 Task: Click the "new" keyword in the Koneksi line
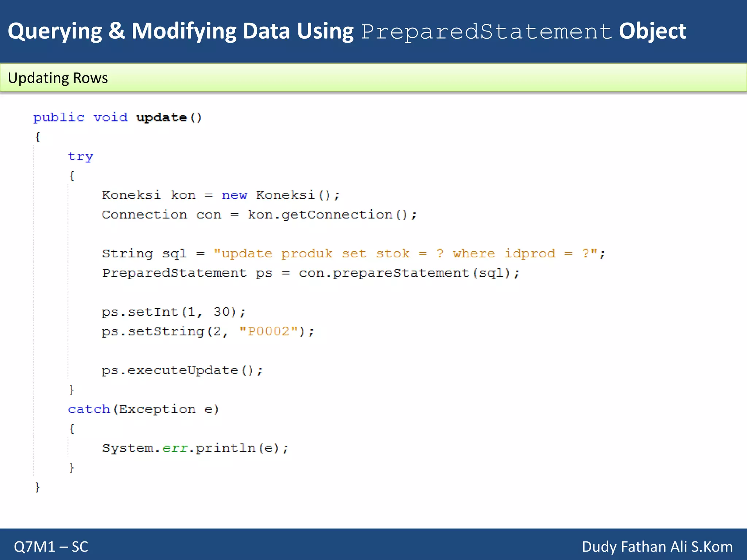point(234,195)
